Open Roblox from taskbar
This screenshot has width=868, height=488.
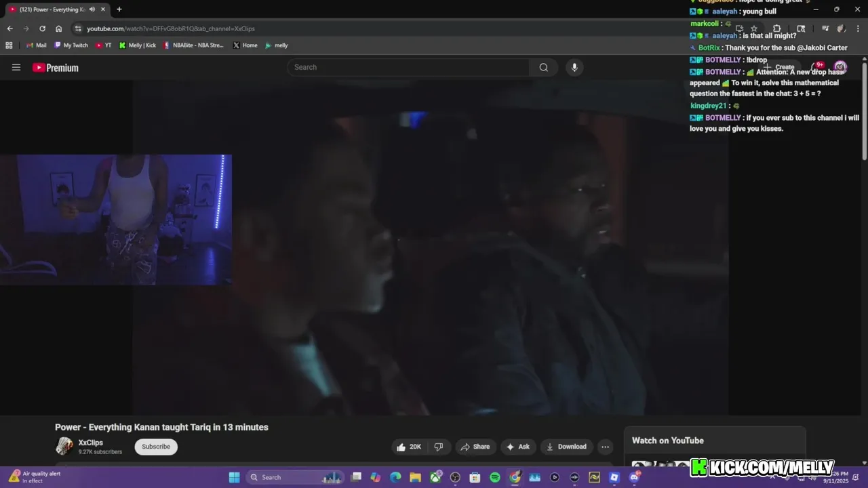click(614, 477)
